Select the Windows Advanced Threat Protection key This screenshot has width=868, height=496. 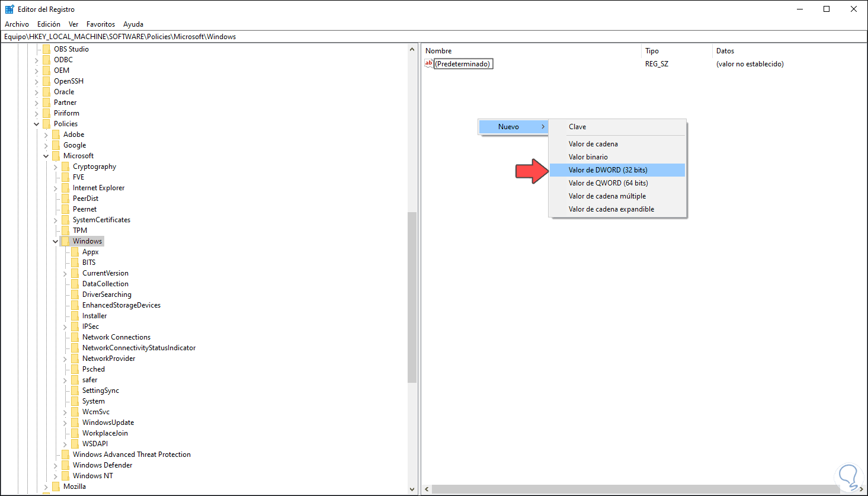(x=132, y=455)
